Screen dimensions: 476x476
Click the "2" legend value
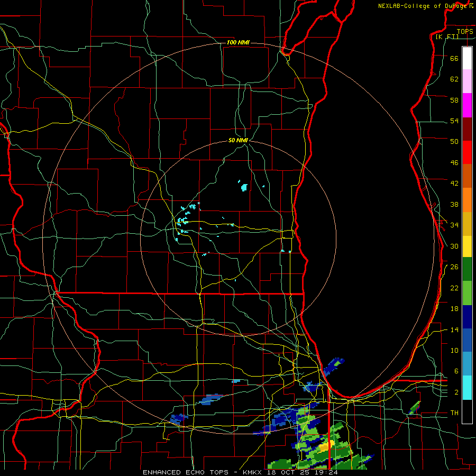(456, 392)
